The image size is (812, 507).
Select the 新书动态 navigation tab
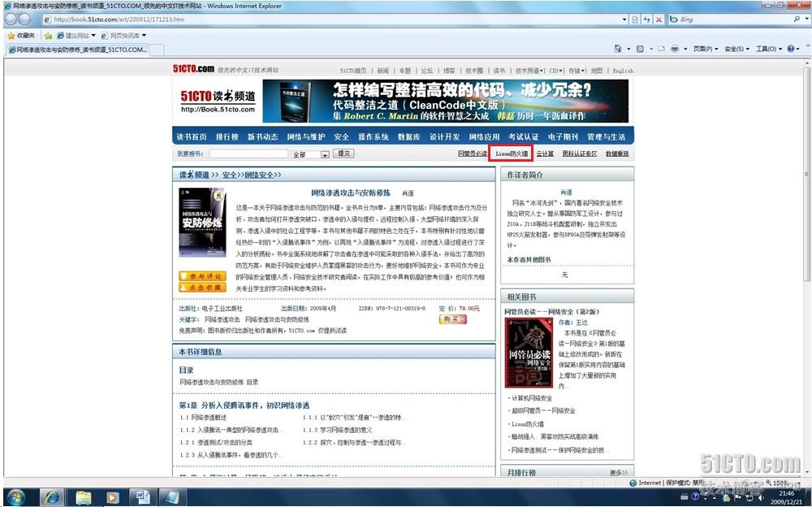tap(262, 136)
